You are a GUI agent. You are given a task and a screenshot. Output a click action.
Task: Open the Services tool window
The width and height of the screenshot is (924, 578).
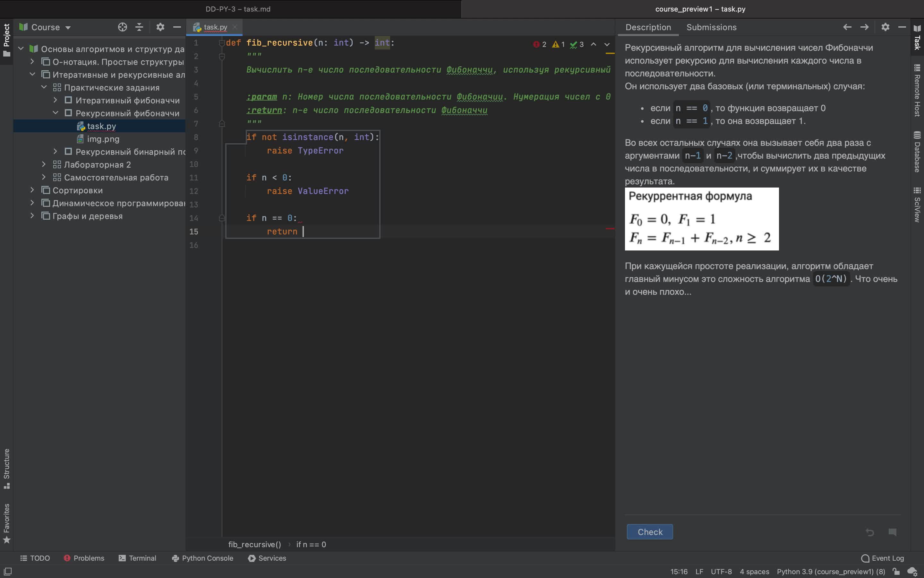(267, 558)
